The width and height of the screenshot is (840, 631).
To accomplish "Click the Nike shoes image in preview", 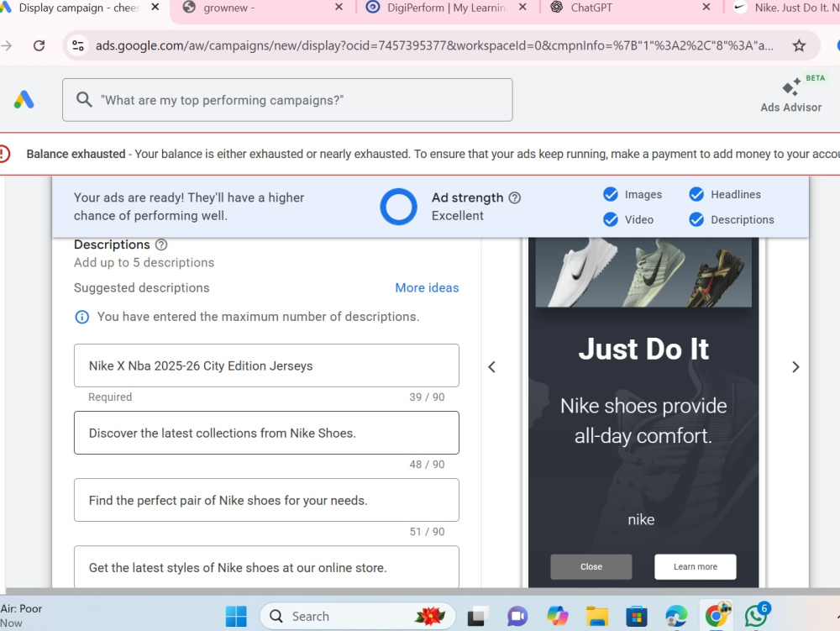I will 643,272.
